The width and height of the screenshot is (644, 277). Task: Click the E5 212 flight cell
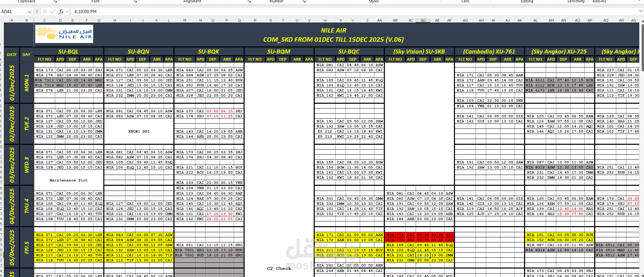(325, 132)
